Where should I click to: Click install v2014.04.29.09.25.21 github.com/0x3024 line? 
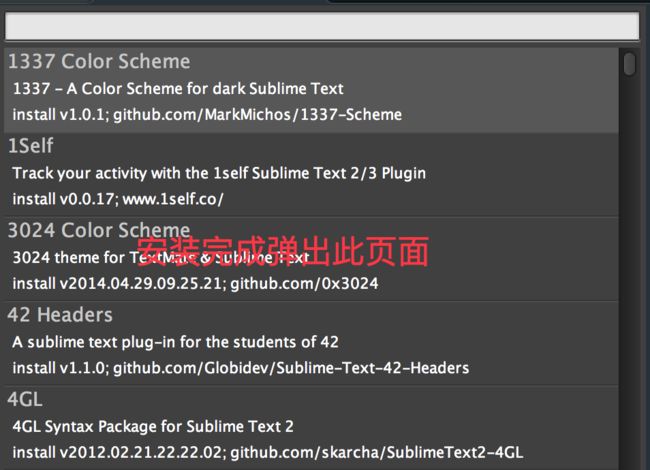pos(195,284)
